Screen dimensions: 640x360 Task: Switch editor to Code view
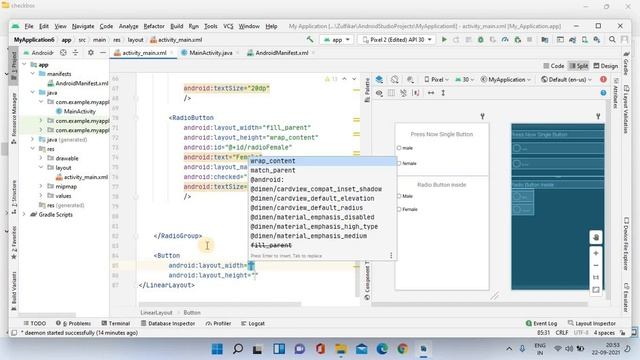click(553, 66)
